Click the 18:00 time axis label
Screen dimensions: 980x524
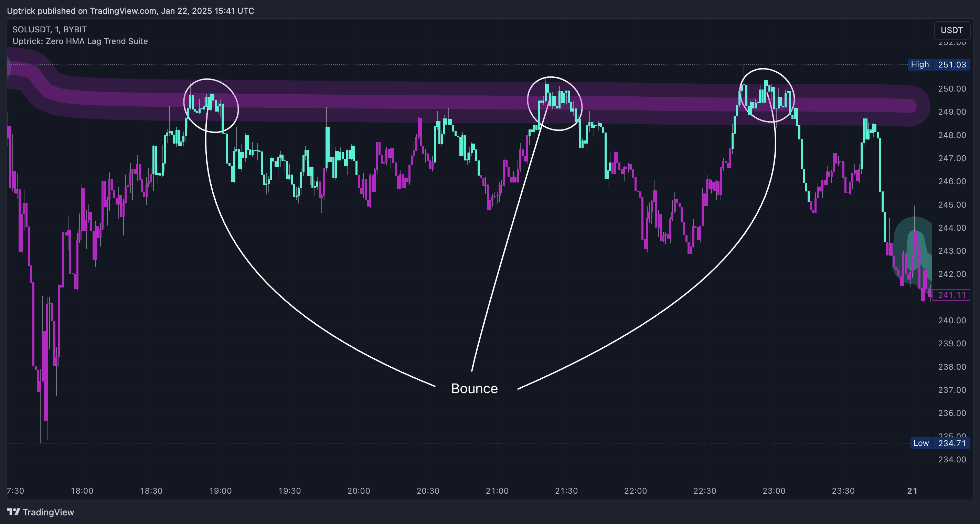click(82, 491)
